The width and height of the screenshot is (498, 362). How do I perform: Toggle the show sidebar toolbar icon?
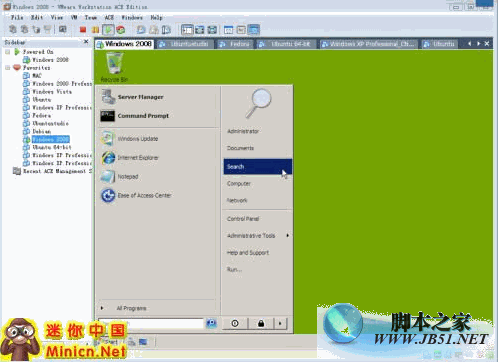[187, 30]
